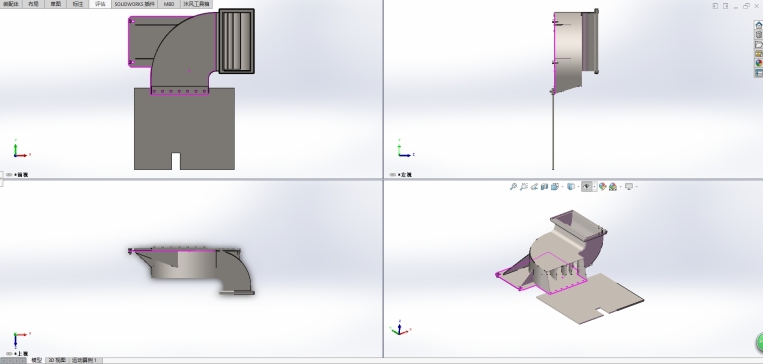Open the SOLIDWORKS 插件 tab

(x=135, y=4)
